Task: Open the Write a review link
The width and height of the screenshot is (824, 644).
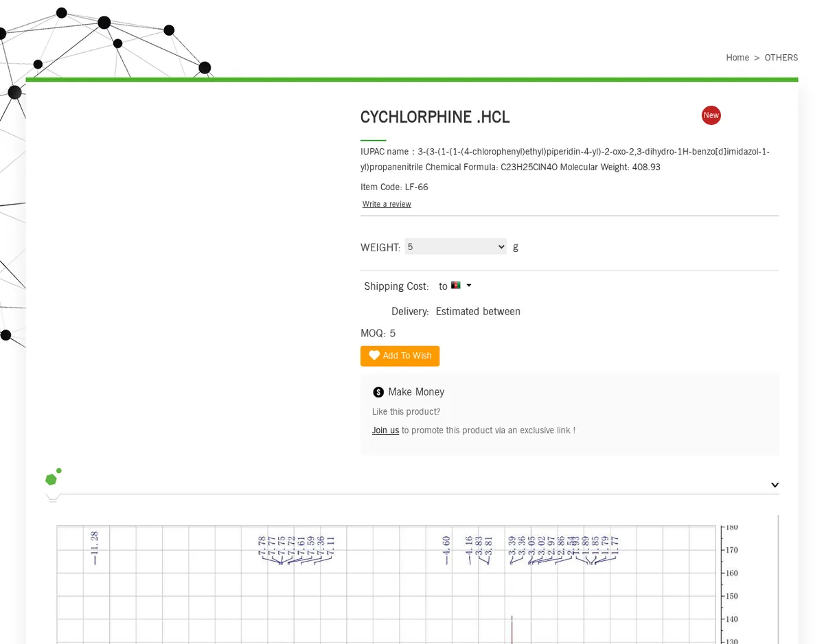Action: (387, 205)
